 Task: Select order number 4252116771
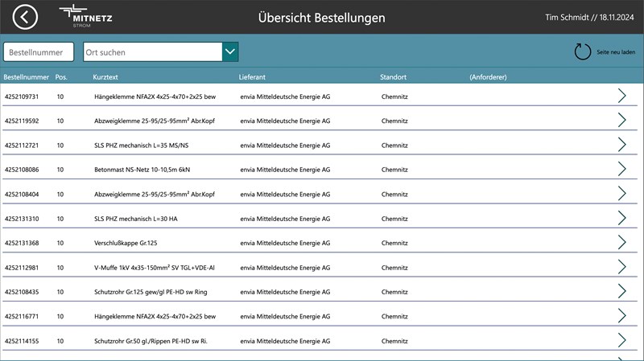tap(22, 316)
